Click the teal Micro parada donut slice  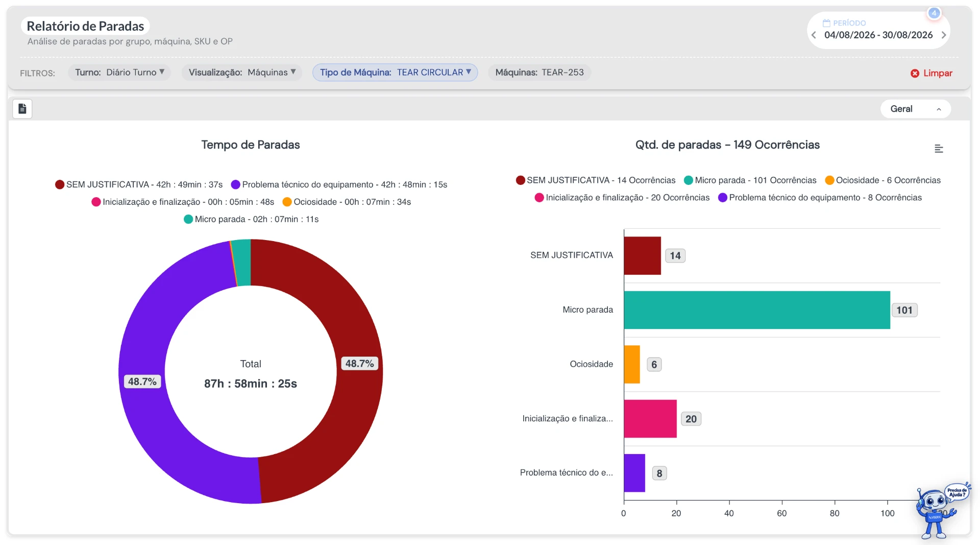[242, 262]
